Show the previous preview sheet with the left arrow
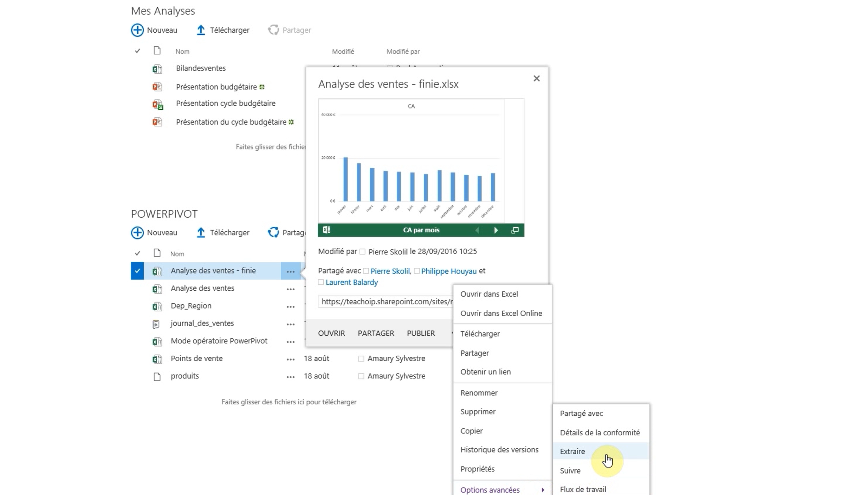Screen dimensions: 868x495 tap(477, 230)
